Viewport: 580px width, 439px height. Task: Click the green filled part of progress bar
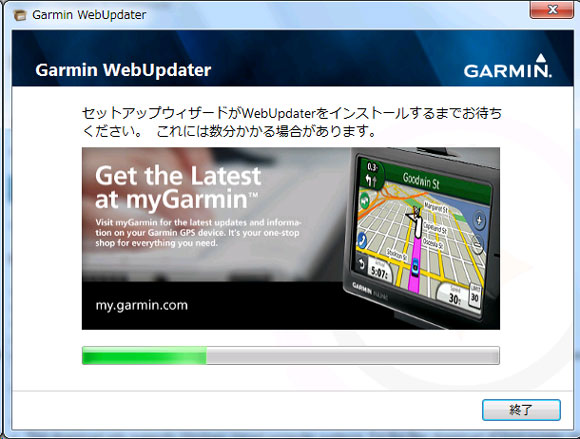tap(144, 355)
